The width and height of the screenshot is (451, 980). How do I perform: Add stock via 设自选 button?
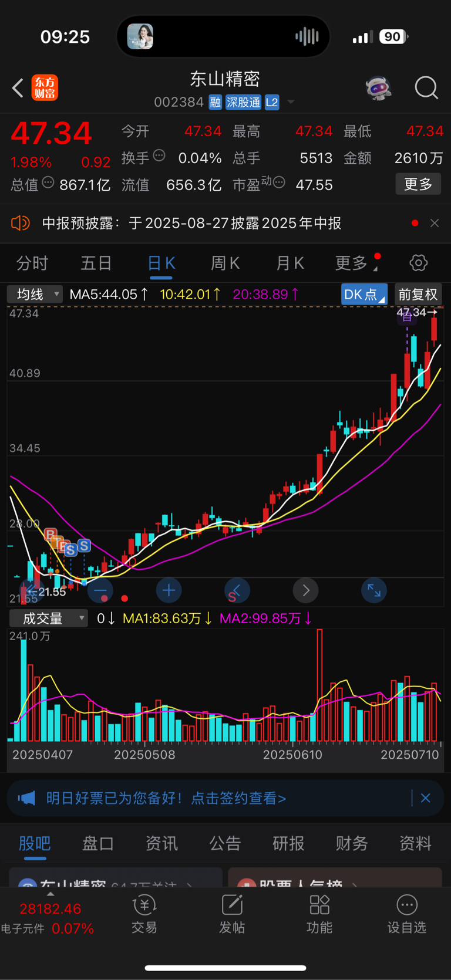pyautogui.click(x=407, y=914)
